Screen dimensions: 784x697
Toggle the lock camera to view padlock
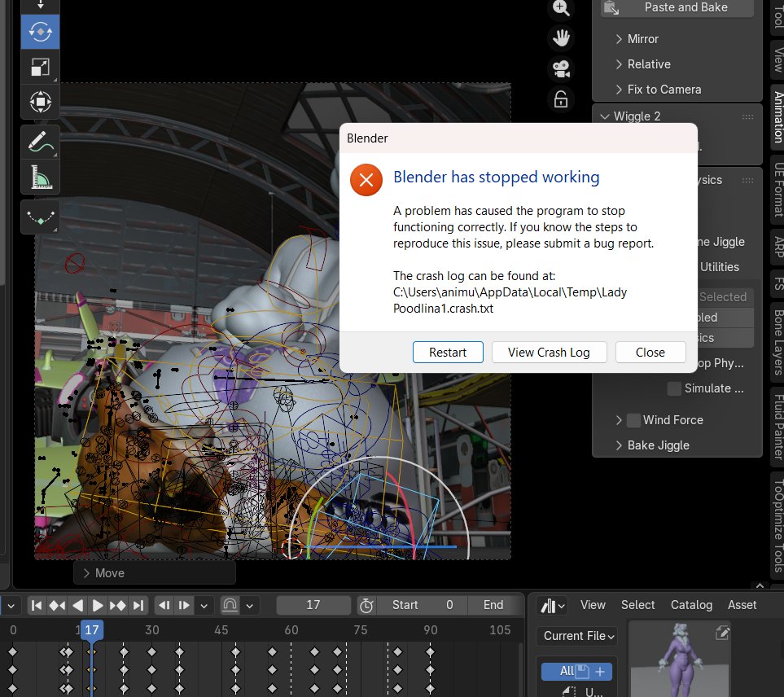coord(561,99)
